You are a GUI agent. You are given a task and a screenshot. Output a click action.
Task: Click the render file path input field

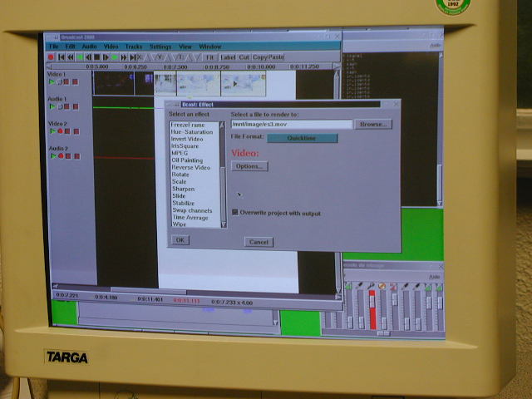pos(291,125)
